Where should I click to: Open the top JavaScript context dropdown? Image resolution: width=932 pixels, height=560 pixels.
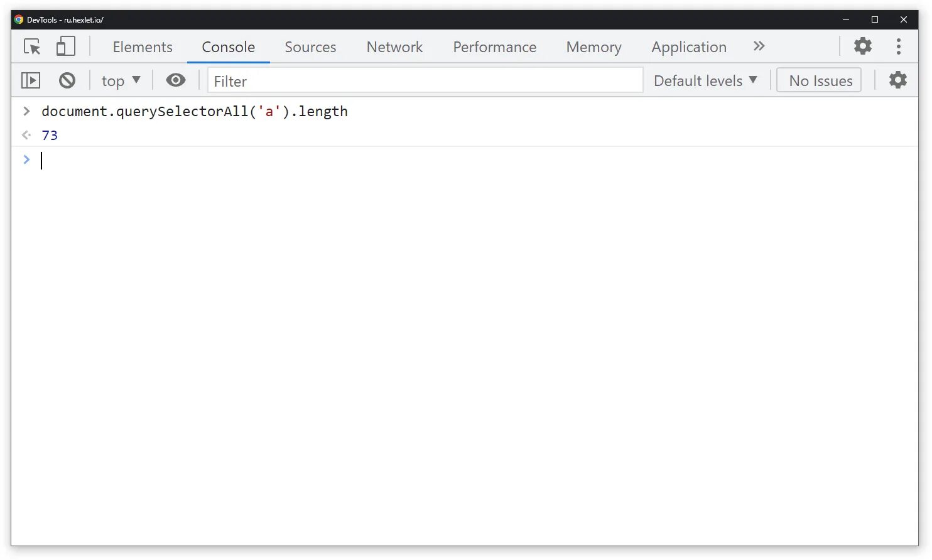121,80
